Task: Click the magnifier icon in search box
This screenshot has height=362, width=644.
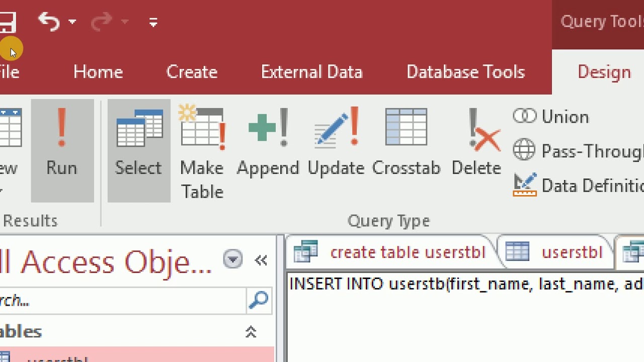Action: tap(259, 300)
